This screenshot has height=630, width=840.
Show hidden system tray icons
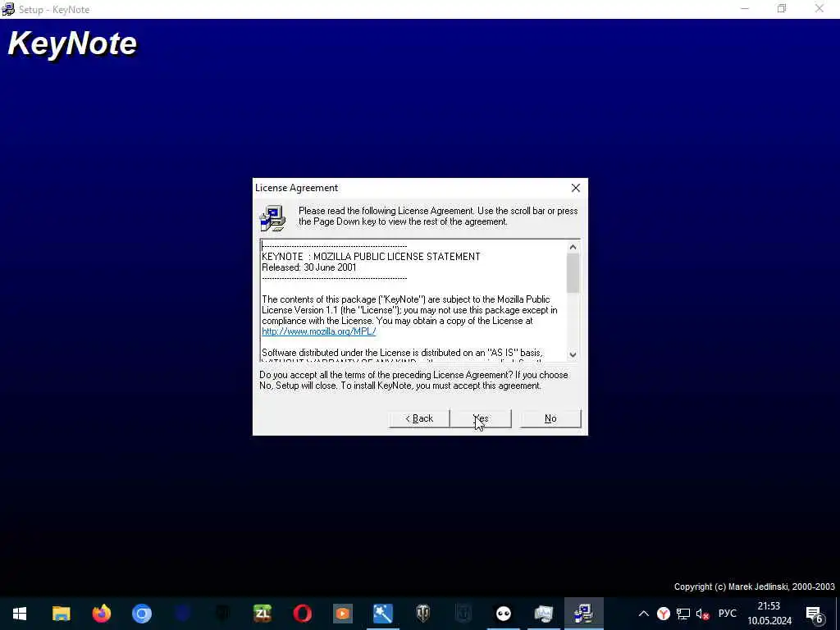(644, 614)
